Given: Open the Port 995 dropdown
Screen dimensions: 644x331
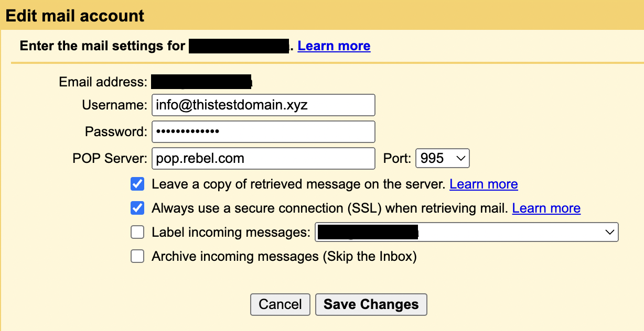Looking at the screenshot, I should [x=442, y=158].
